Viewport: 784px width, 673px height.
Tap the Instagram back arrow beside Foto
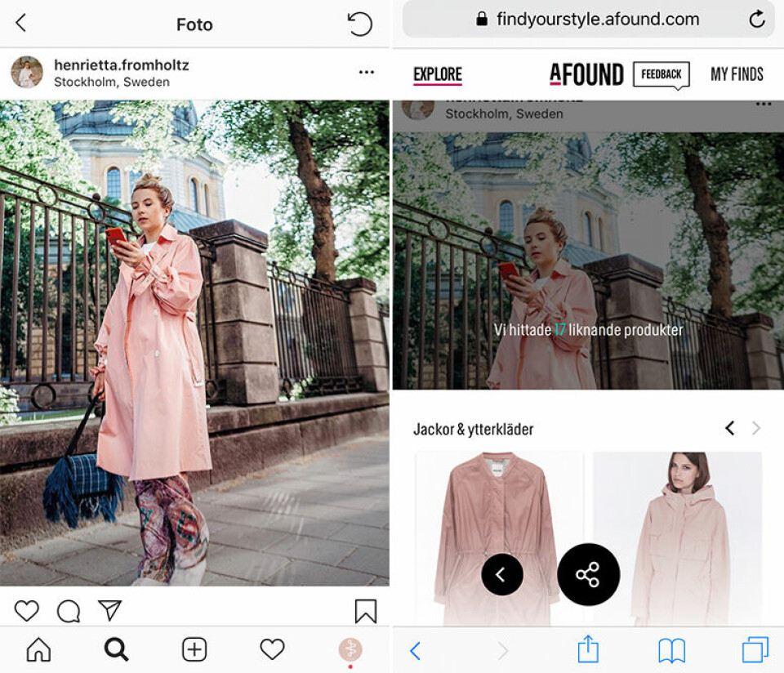pos(21,23)
